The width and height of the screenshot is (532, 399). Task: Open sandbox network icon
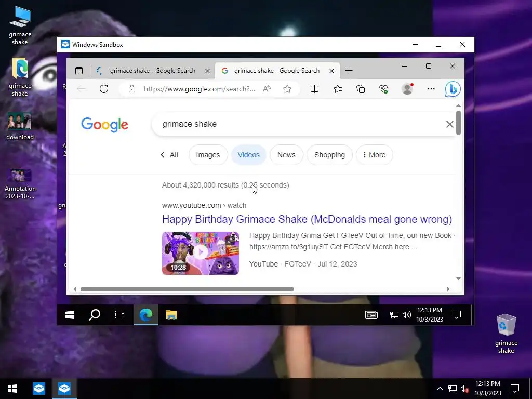click(394, 315)
